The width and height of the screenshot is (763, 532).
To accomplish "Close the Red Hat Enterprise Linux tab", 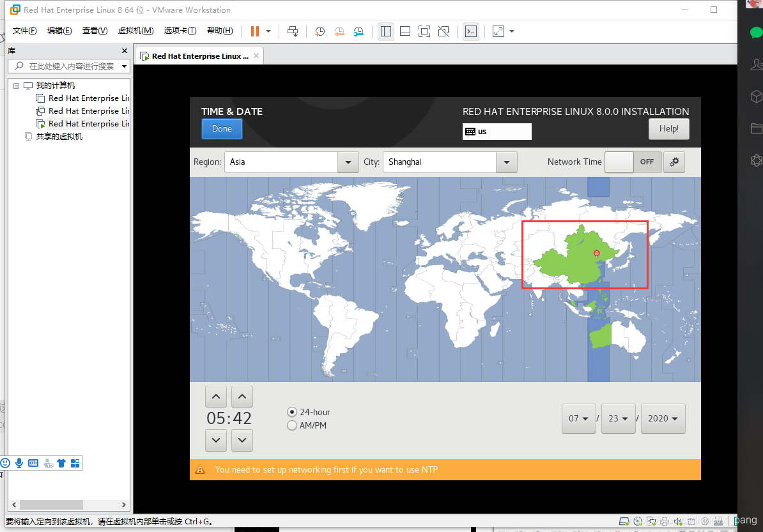I will coord(256,56).
